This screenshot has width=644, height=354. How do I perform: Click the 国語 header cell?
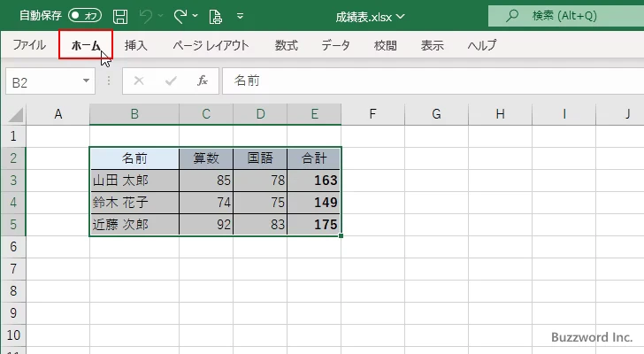260,158
